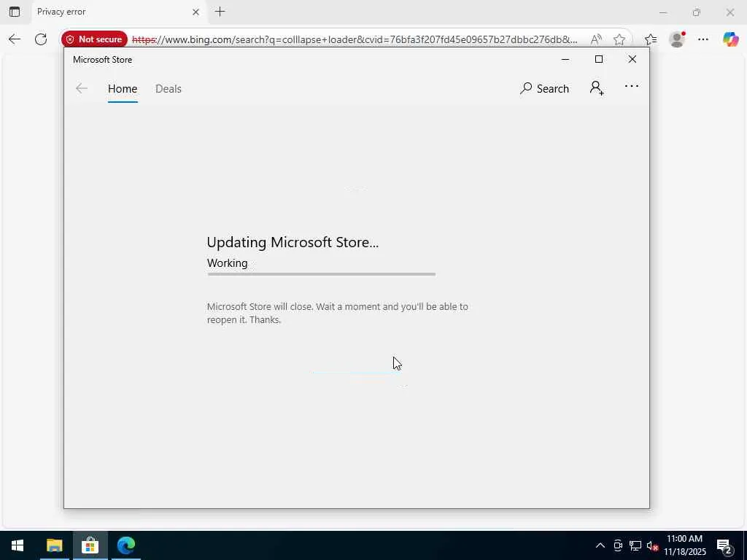
Task: Click the Edge browser back arrow
Action: [15, 39]
